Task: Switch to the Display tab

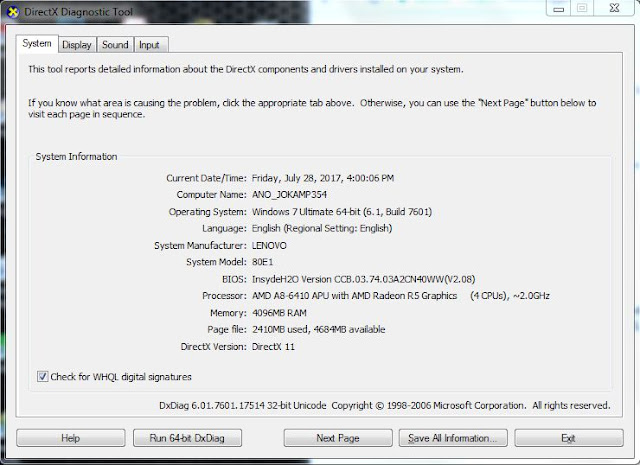Action: [77, 44]
